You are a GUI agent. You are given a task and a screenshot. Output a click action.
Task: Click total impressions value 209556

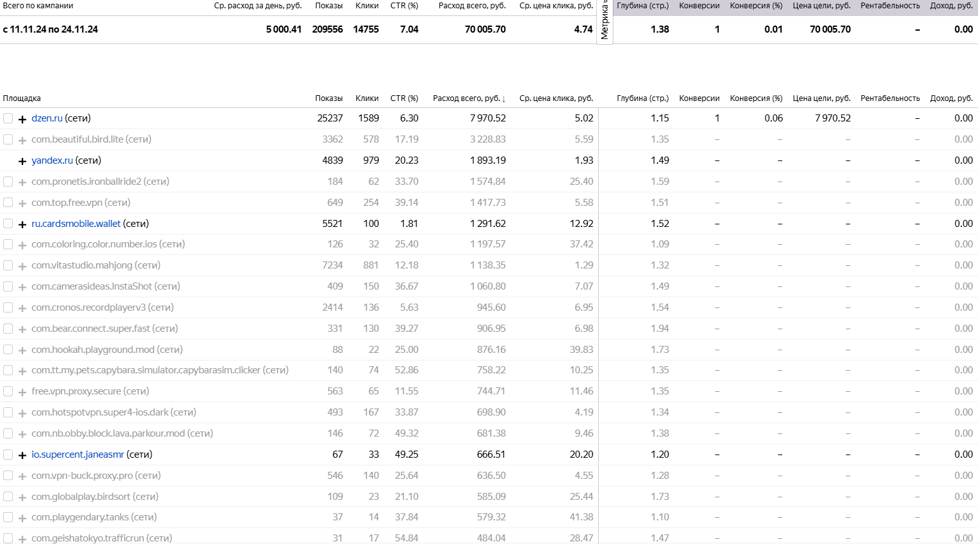328,29
